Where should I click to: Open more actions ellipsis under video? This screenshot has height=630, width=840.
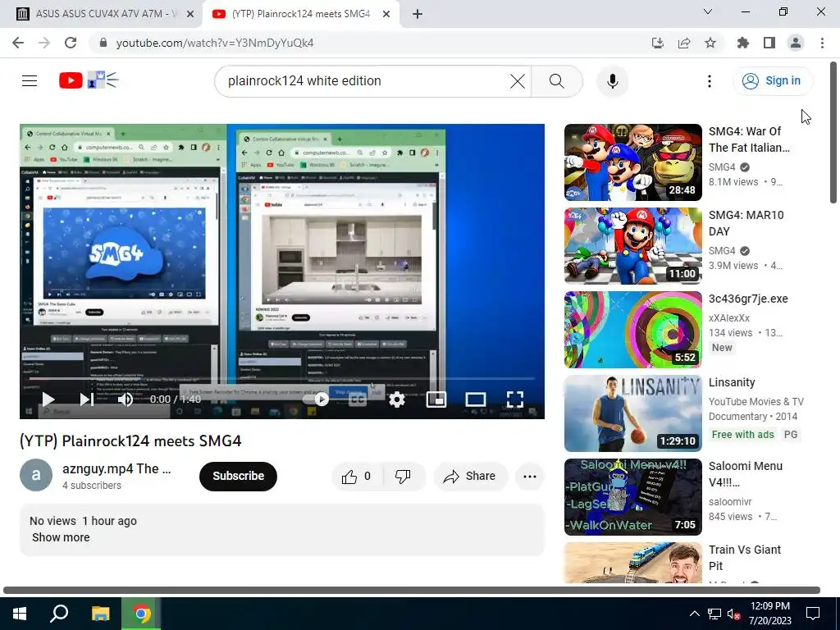pyautogui.click(x=530, y=477)
